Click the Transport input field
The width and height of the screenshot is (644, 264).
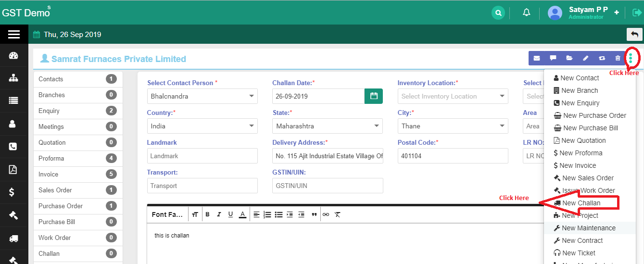click(202, 186)
